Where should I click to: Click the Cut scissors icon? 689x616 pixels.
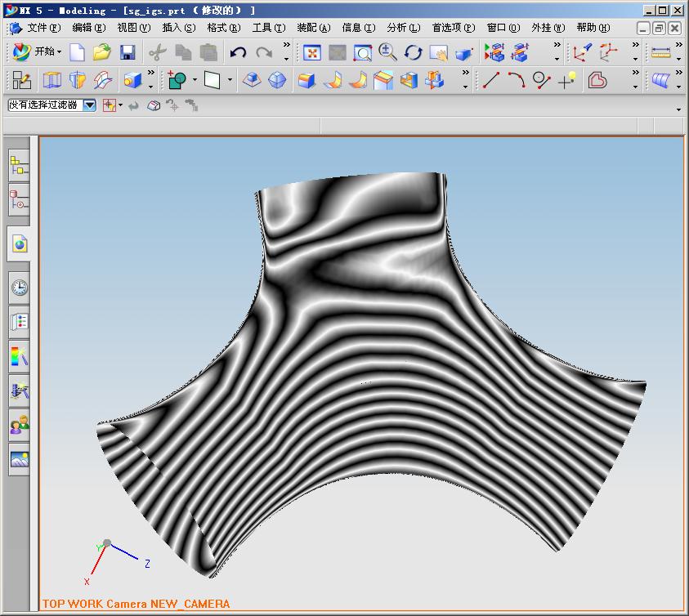[157, 53]
